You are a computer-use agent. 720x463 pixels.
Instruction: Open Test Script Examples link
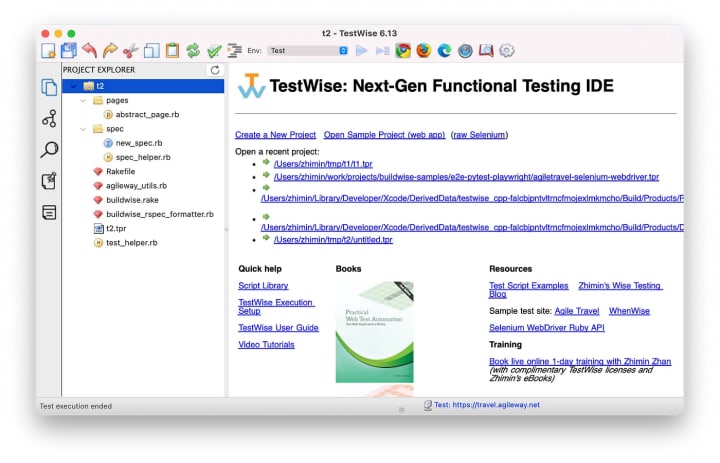point(529,286)
